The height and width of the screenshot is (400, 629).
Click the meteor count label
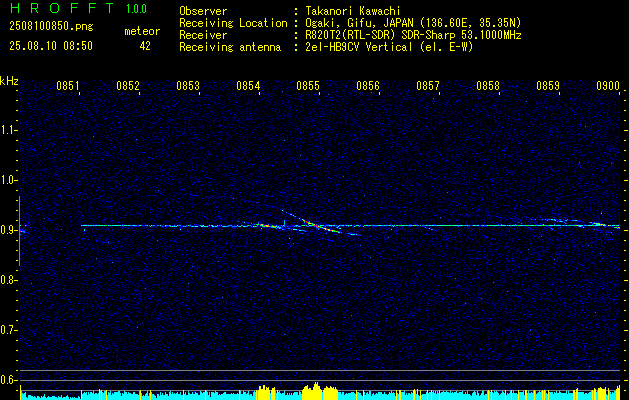(142, 31)
